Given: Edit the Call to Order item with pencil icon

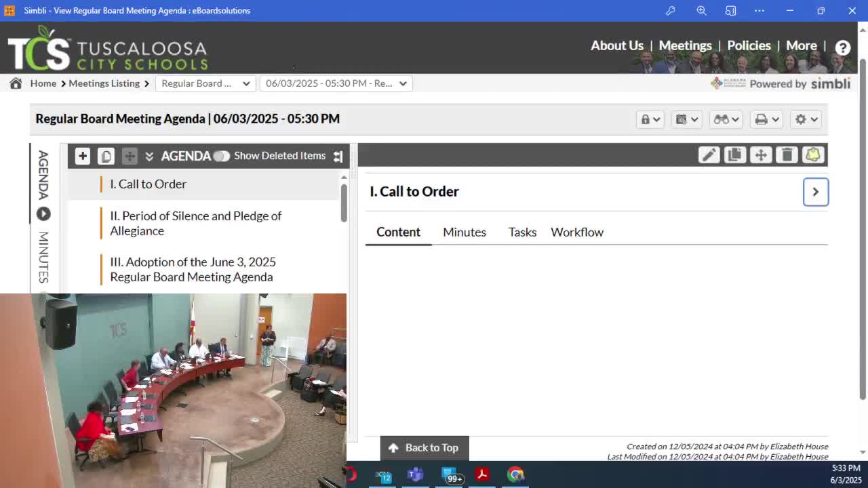Looking at the screenshot, I should [x=709, y=155].
